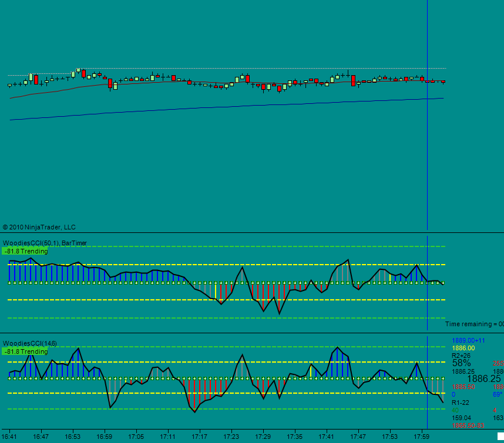This screenshot has height=443, width=504.
Task: Click the red 4 value
Action: click(495, 410)
